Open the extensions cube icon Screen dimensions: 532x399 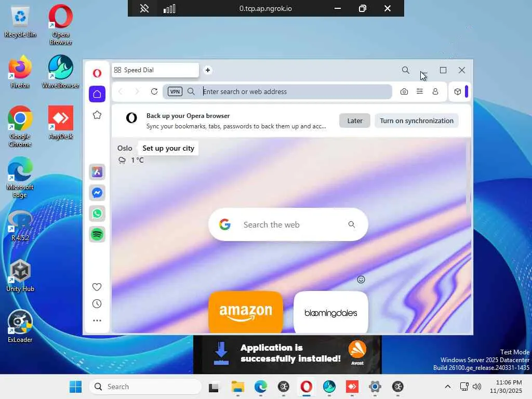tap(458, 91)
